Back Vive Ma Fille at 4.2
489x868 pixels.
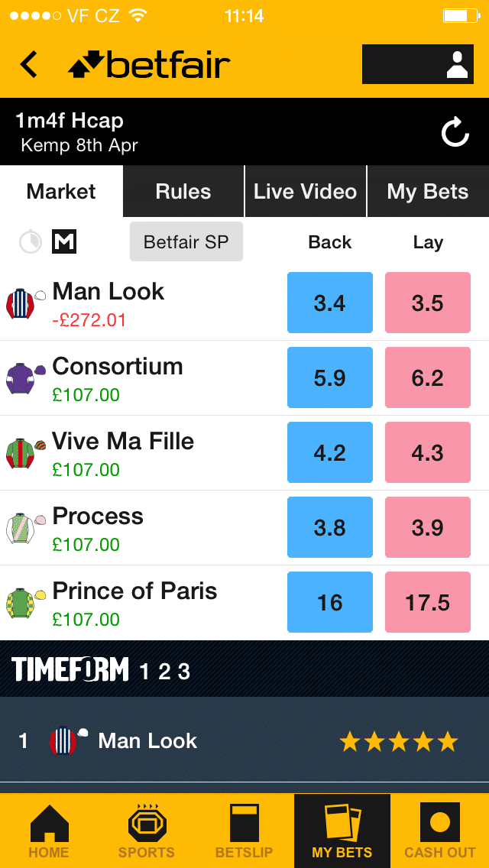pyautogui.click(x=330, y=453)
